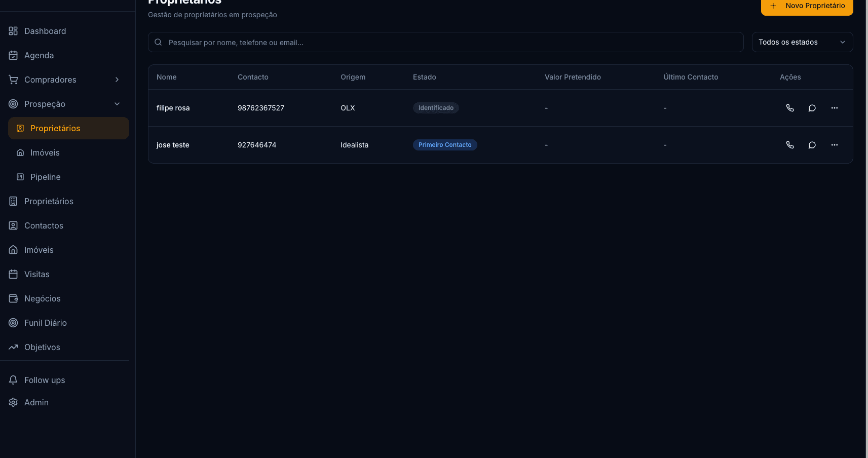
Task: Open the Admin settings page
Action: tap(68, 402)
